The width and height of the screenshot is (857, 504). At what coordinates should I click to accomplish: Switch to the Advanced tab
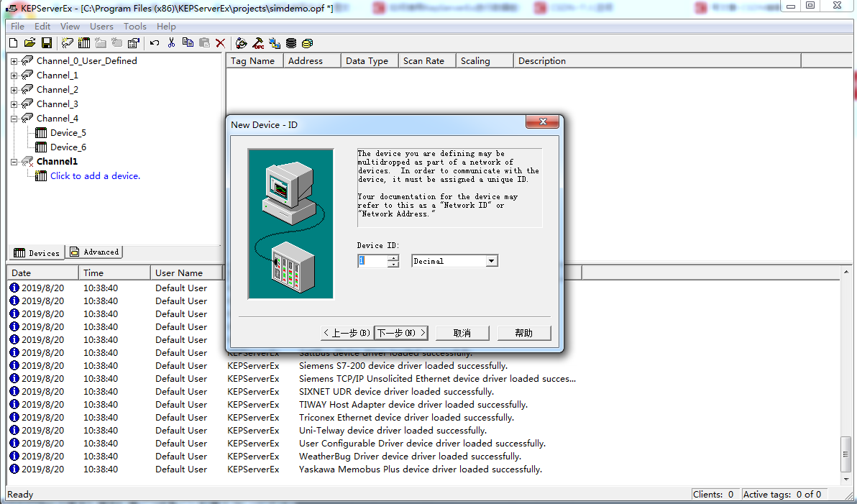click(x=94, y=252)
